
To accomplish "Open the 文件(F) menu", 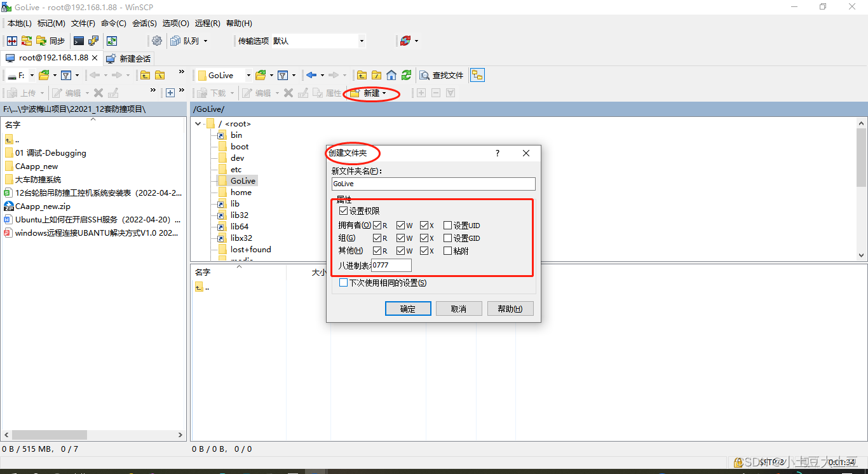I will [83, 24].
